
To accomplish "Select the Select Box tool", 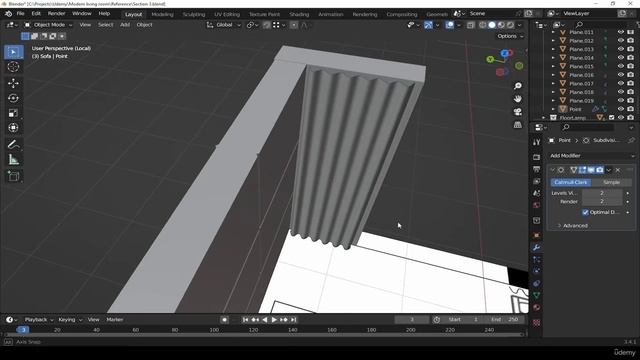I will 13,52.
